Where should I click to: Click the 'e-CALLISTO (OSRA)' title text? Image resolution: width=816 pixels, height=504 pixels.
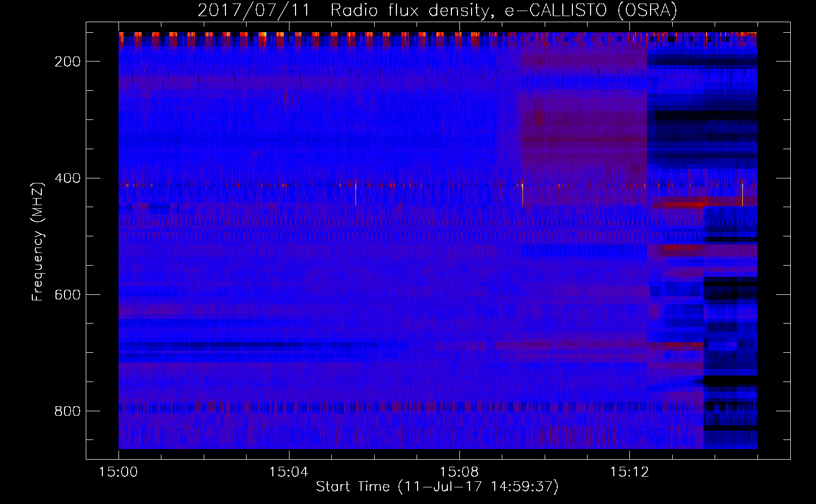tap(591, 10)
